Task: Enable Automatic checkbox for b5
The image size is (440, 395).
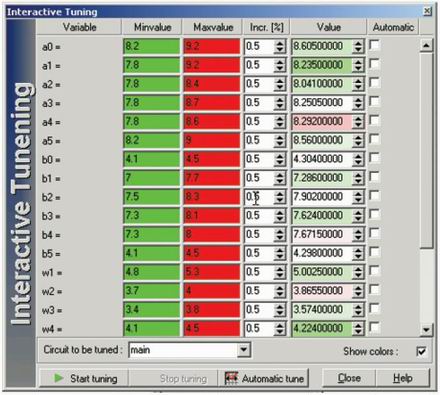Action: point(375,252)
